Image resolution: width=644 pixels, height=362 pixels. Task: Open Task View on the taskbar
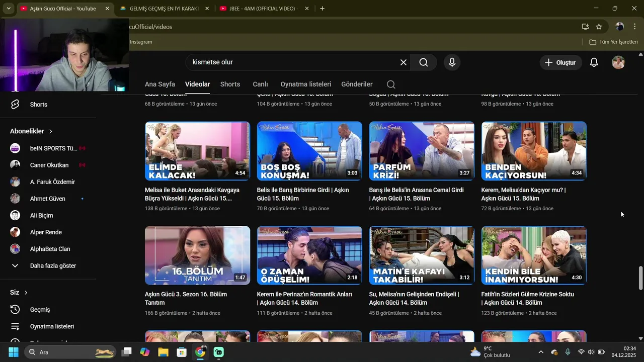[127, 352]
